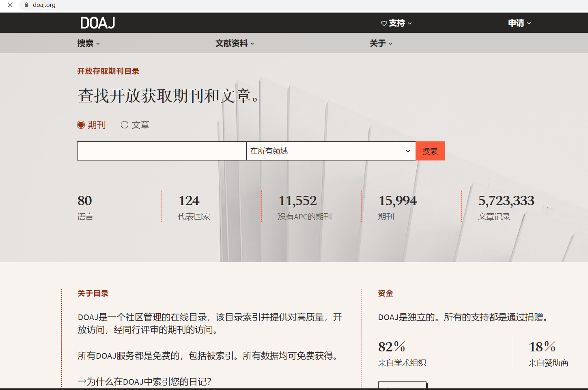Click the heart icon beside 支持
This screenshot has height=390, width=588.
[x=384, y=23]
